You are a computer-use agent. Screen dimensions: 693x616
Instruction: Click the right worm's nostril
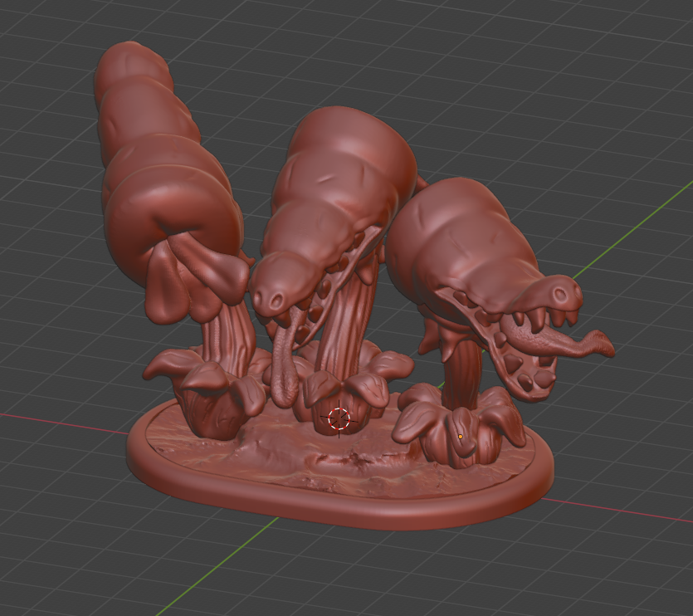tap(566, 292)
